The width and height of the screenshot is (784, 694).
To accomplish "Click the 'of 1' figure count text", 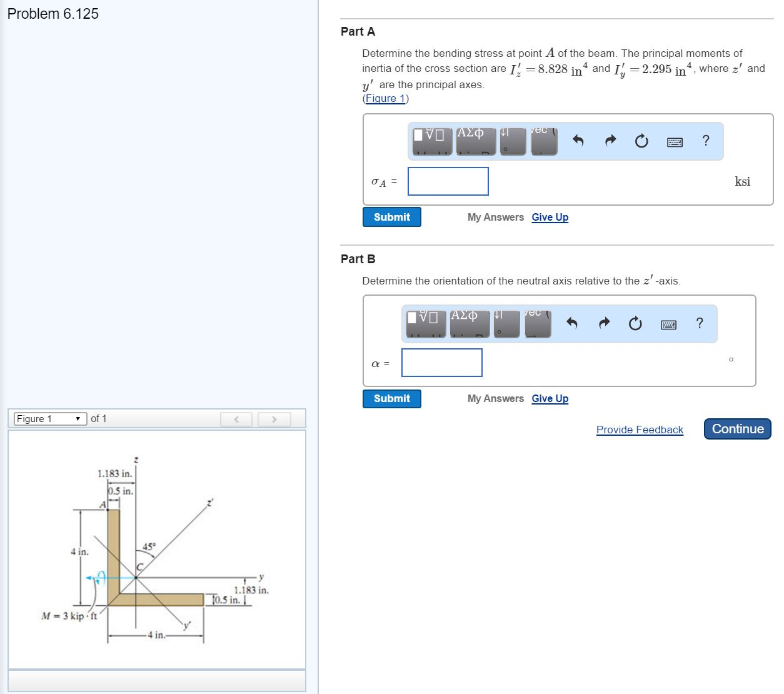I will coord(99,418).
